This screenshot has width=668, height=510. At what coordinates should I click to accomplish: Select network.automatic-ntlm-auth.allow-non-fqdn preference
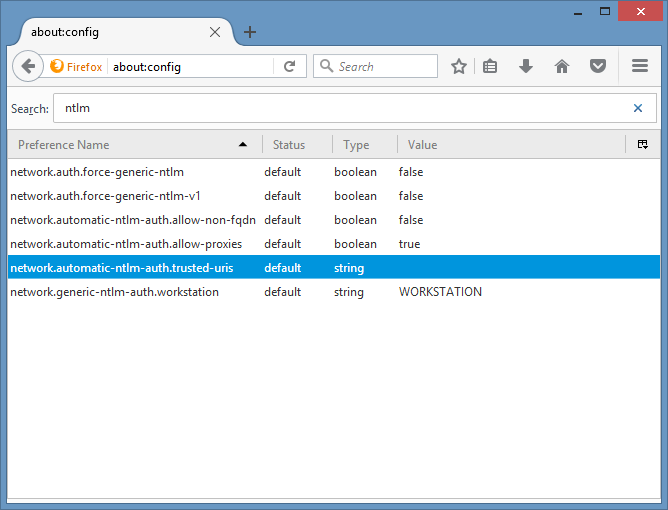[334, 220]
